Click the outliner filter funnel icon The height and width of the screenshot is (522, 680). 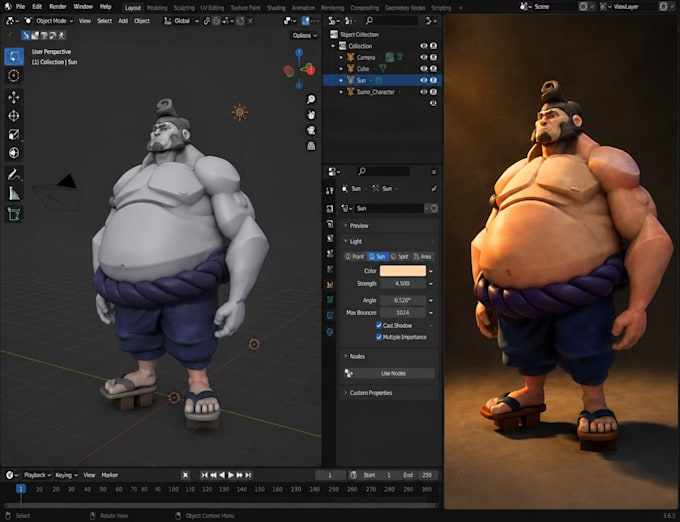430,21
